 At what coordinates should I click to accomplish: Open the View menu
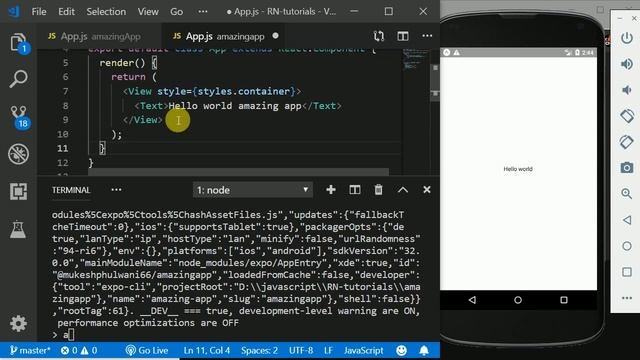(x=148, y=12)
